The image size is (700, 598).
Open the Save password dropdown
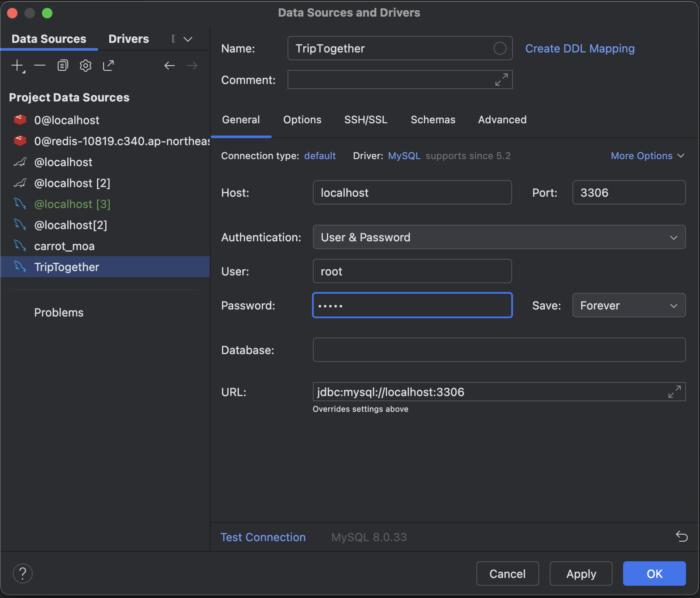point(628,306)
